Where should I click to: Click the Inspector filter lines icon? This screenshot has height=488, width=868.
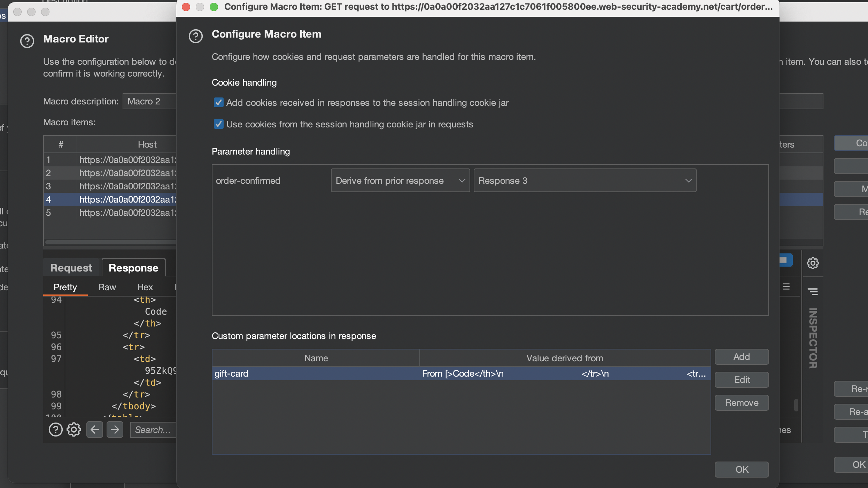pos(813,291)
